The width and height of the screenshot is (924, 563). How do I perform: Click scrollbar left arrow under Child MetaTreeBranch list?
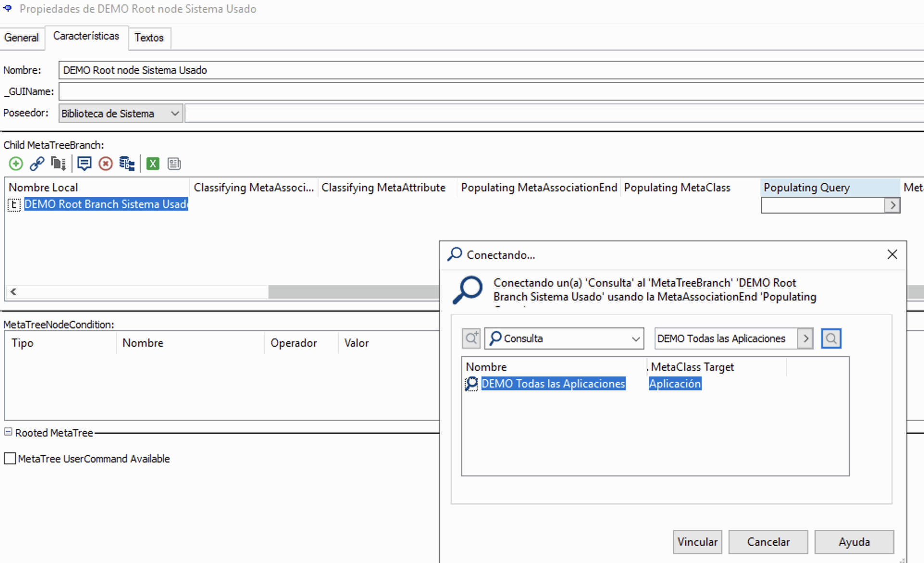point(13,292)
